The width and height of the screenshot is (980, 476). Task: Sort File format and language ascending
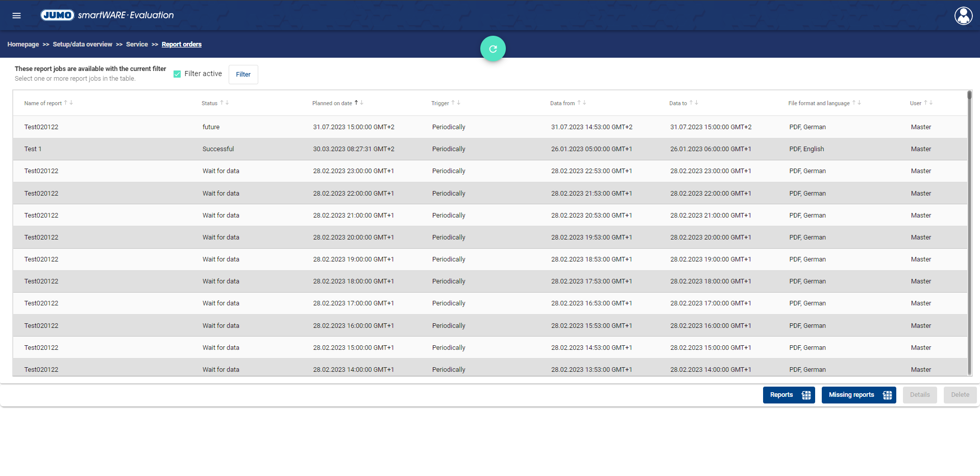point(854,103)
